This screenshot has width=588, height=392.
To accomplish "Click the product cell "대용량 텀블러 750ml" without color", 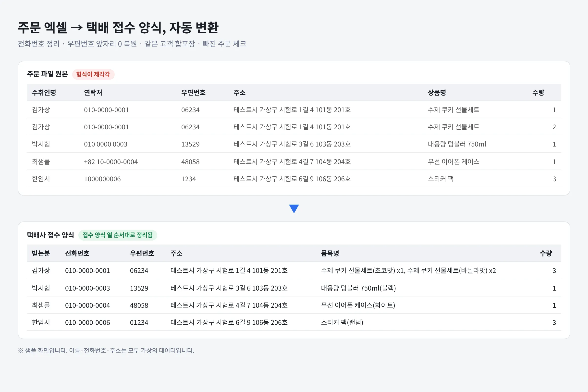I will pos(457,144).
